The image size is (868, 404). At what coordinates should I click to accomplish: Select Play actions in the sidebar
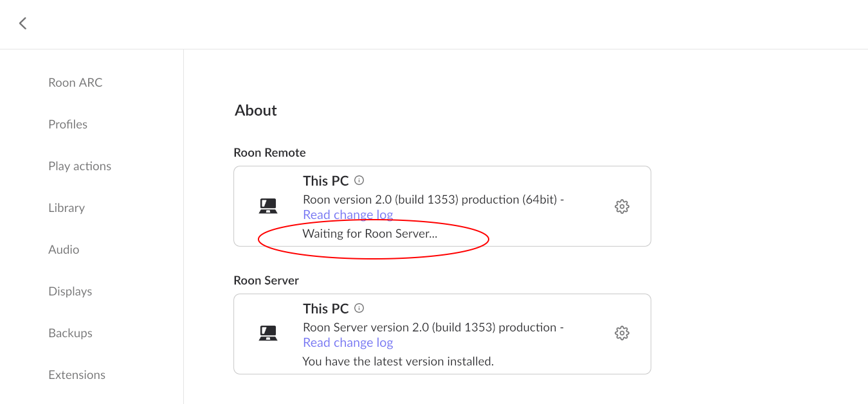(80, 166)
